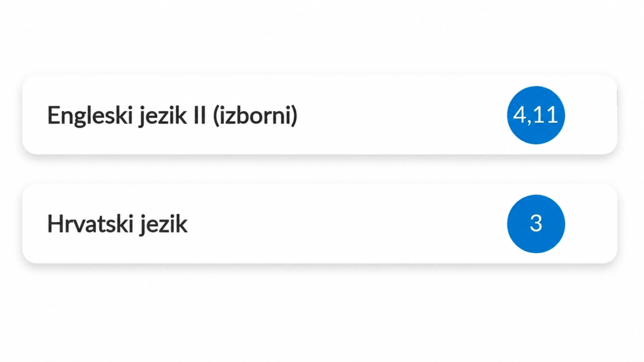Tap the circle icon next to Hrvatski jezik

pos(536,224)
